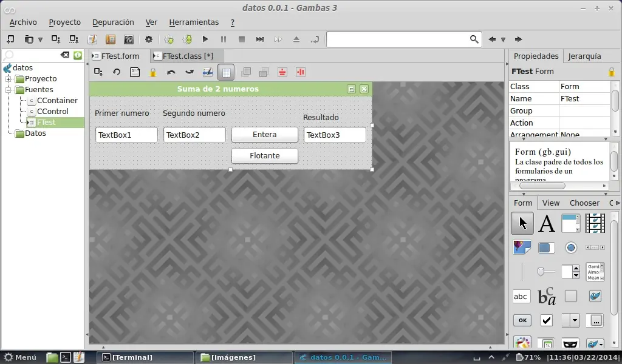
Task: Open the navigation history dropdown arrow
Action: click(x=503, y=39)
